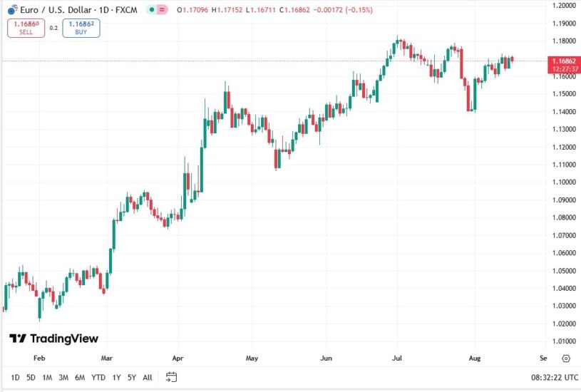Select the 5D time range
Screen dimensions: 581x392
[x=31, y=377]
